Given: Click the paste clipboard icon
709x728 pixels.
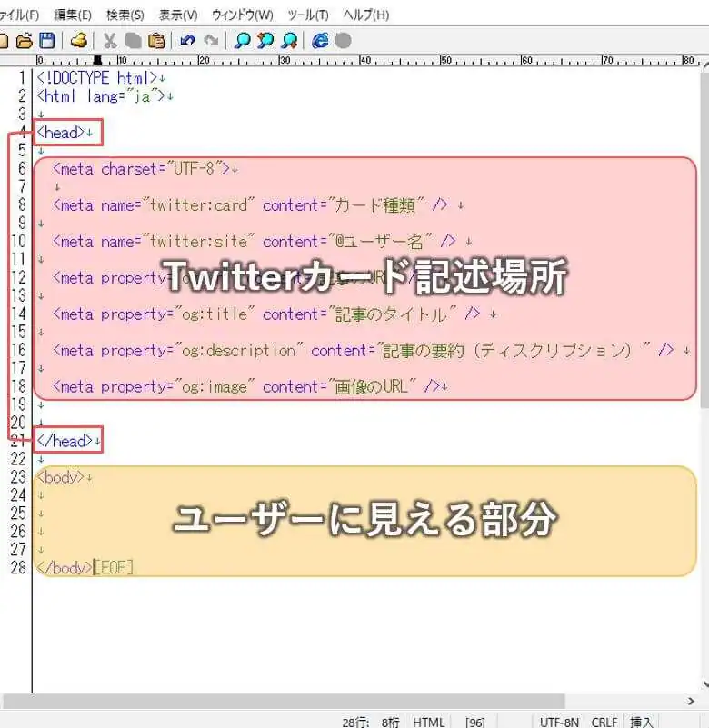Looking at the screenshot, I should 156,41.
